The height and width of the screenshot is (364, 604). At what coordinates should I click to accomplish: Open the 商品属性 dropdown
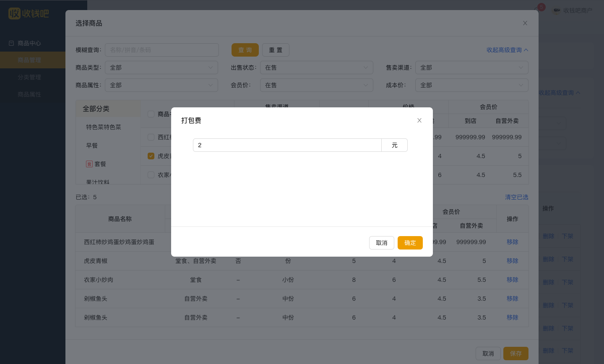[x=161, y=85]
